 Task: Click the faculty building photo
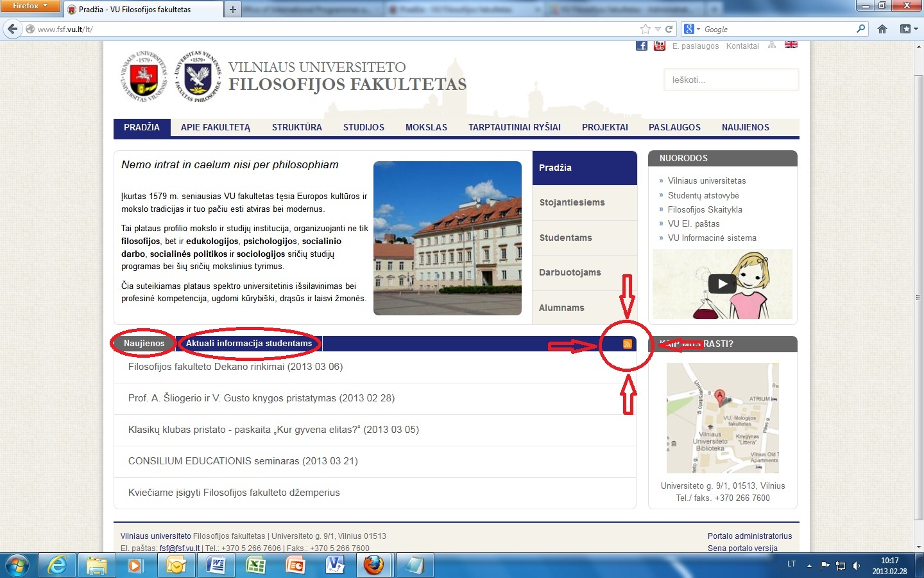point(447,238)
